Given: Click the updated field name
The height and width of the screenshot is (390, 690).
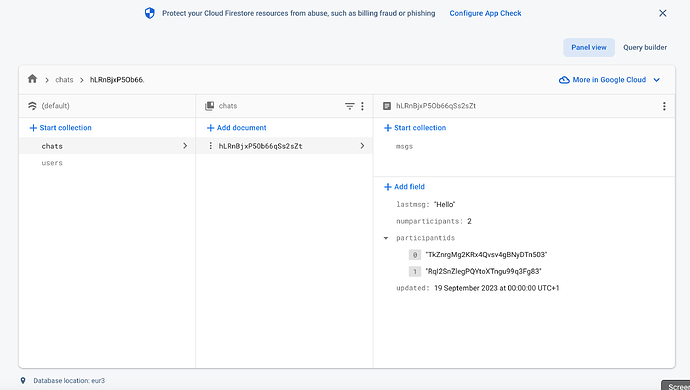Looking at the screenshot, I should 412,288.
